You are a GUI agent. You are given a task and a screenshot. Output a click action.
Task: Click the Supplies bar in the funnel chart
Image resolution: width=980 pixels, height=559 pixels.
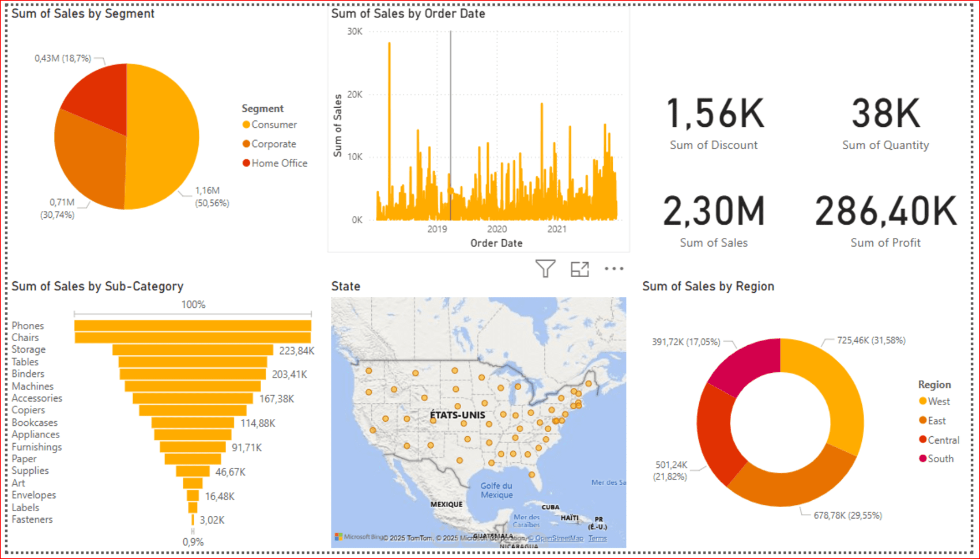(193, 471)
